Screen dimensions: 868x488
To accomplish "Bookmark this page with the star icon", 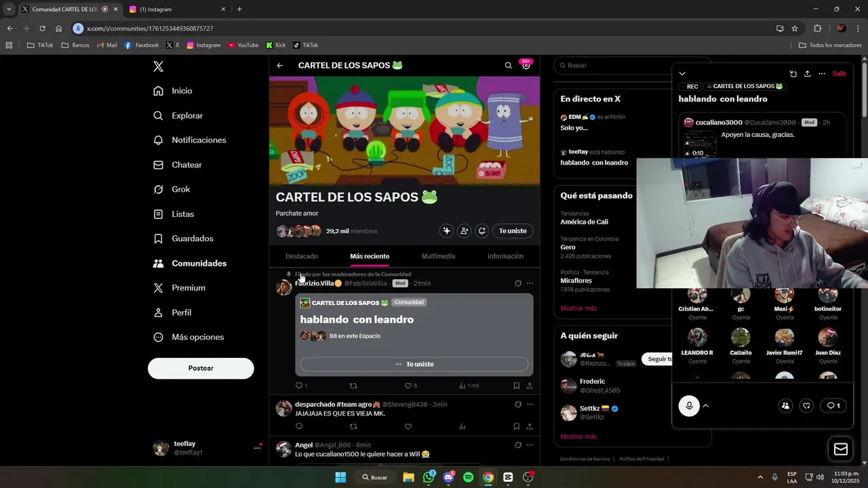I will coord(795,28).
